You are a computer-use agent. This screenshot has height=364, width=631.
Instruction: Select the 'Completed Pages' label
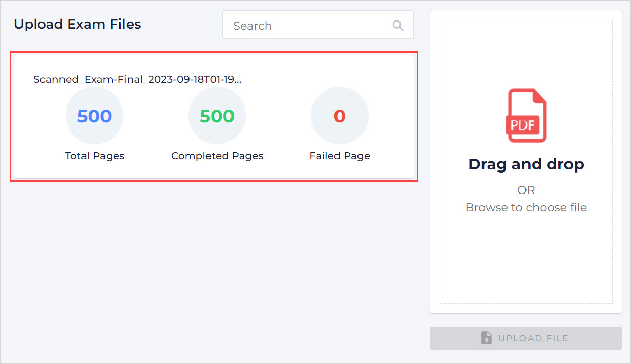point(217,156)
